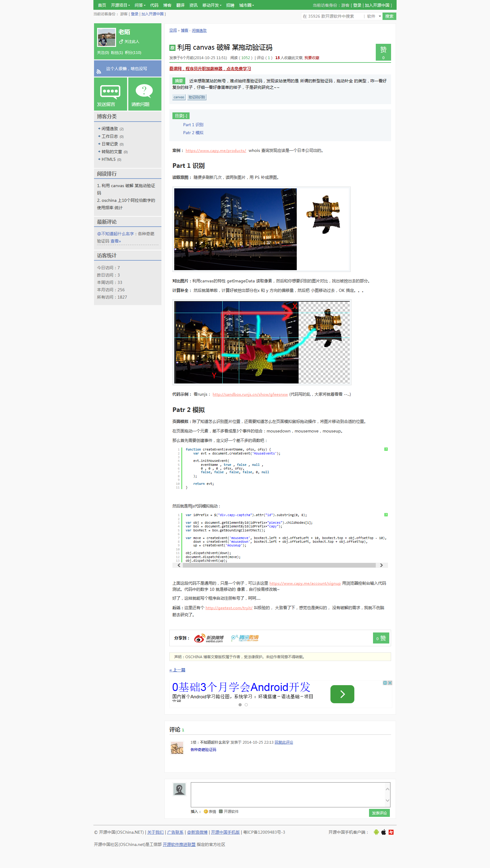Open the Android mobile client icon
490x868 pixels.
click(376, 832)
